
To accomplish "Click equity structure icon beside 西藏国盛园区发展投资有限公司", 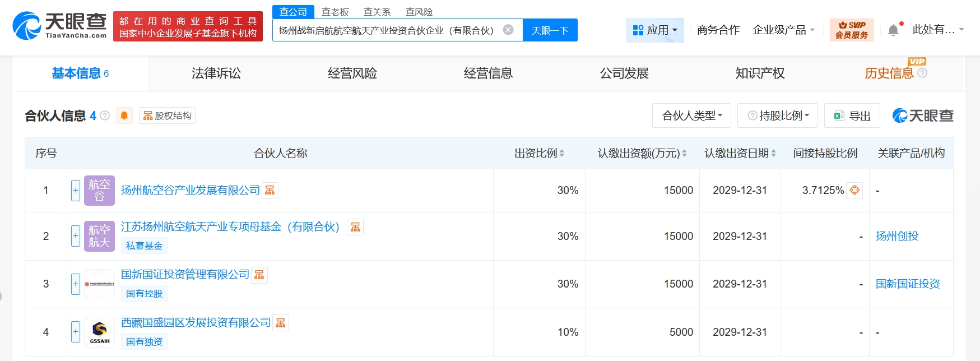I will tap(281, 323).
